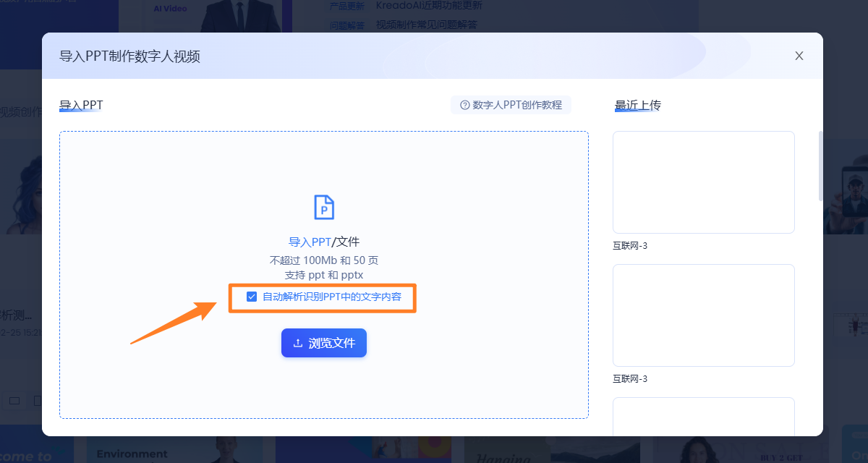The height and width of the screenshot is (463, 868).
Task: Toggle the 自动解析识别PPT中的文字内容 checkbox
Action: coord(252,297)
